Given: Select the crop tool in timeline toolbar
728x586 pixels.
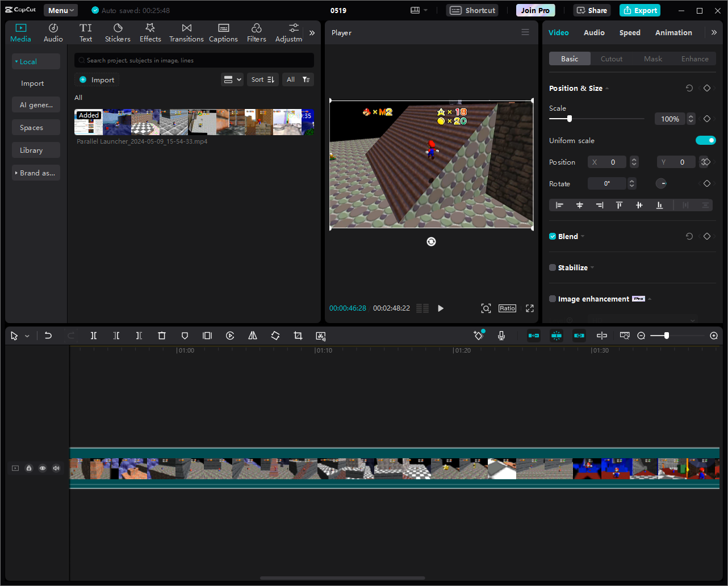Looking at the screenshot, I should [298, 336].
